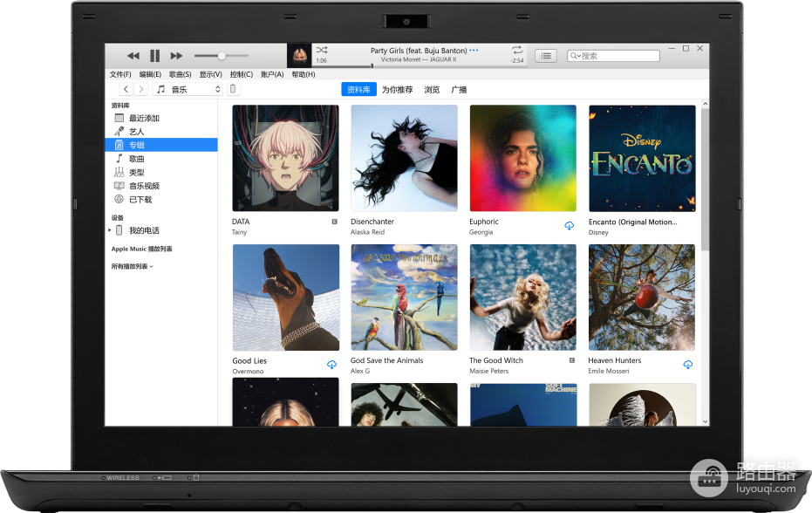This screenshot has height=513, width=812.
Task: Click the remaining time -2:54 display
Action: point(517,60)
